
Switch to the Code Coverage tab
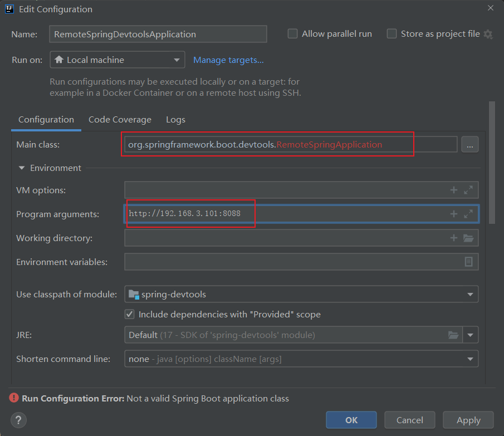coord(120,120)
